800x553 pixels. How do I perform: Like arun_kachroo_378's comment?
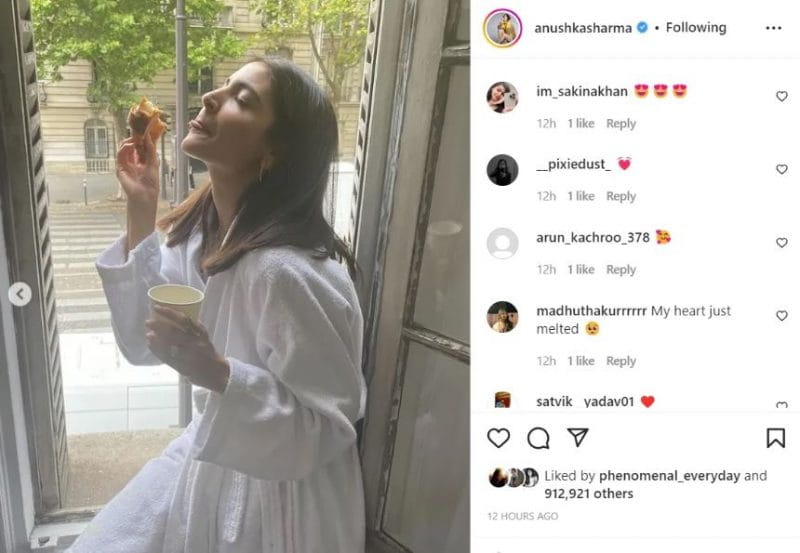pyautogui.click(x=782, y=242)
